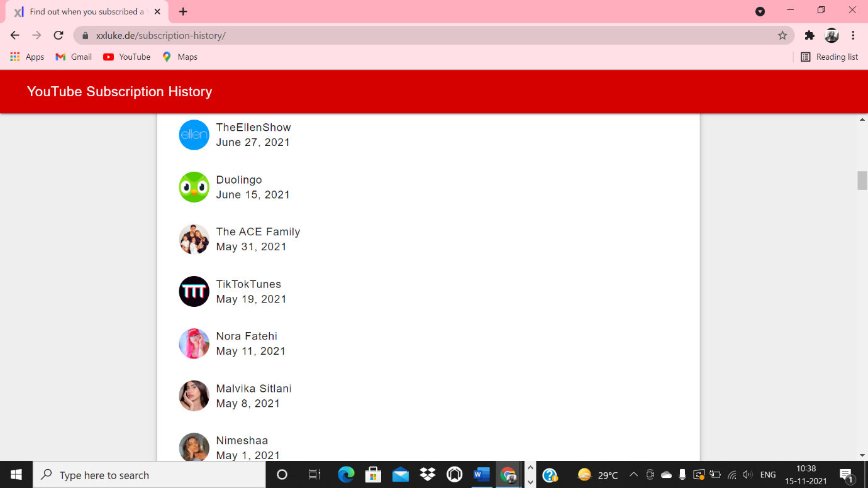This screenshot has width=868, height=488.
Task: Open TheEllenShow channel name
Action: click(253, 127)
